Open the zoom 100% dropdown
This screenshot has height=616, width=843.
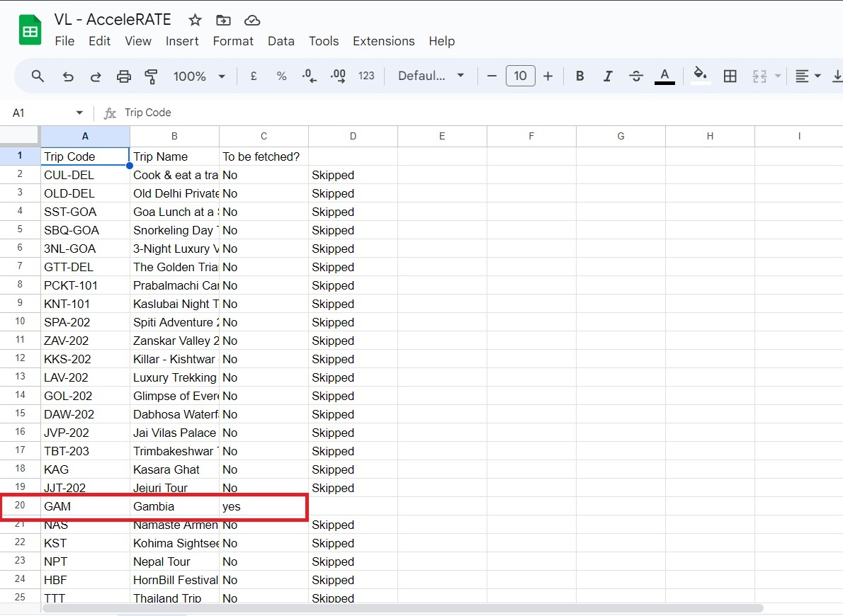[199, 76]
